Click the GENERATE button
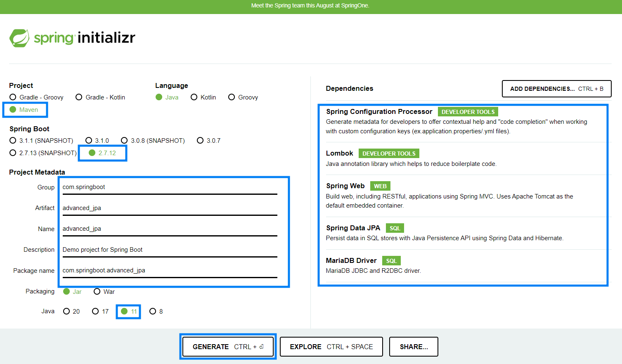The width and height of the screenshot is (622, 364). point(228,347)
